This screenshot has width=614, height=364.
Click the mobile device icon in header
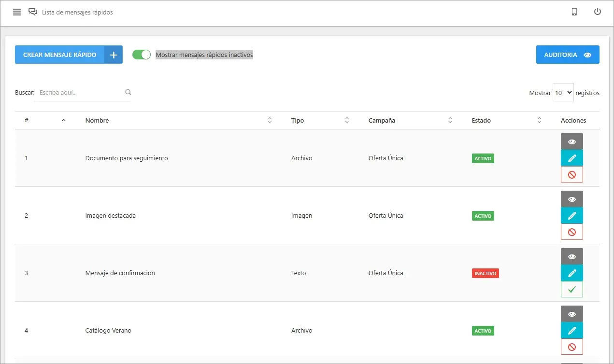[574, 12]
